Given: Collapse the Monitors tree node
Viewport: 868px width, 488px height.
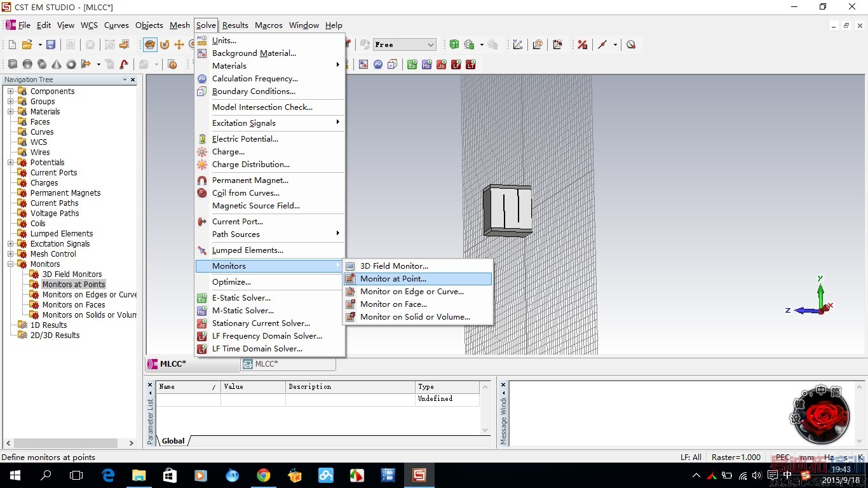Looking at the screenshot, I should click(x=10, y=264).
